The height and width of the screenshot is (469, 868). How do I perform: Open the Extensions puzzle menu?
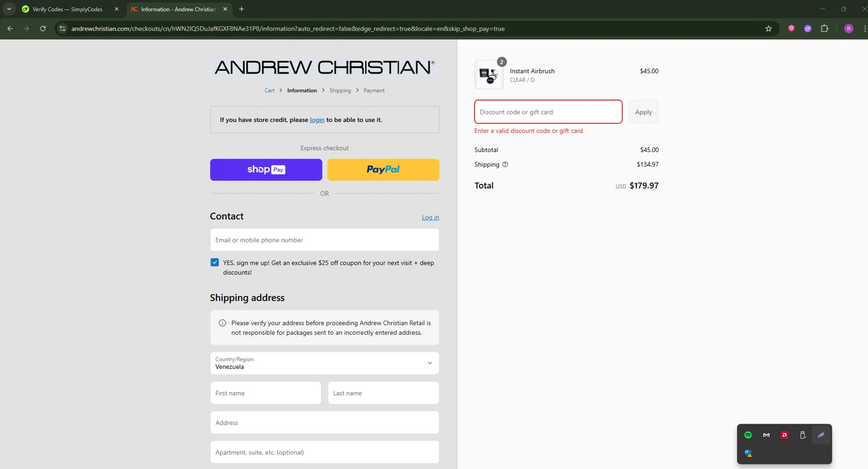[x=825, y=28]
